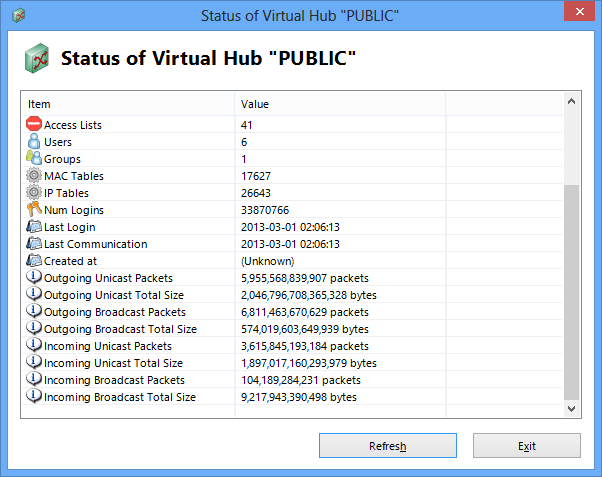
Task: Click the Last Communication row icon
Action: (x=34, y=243)
